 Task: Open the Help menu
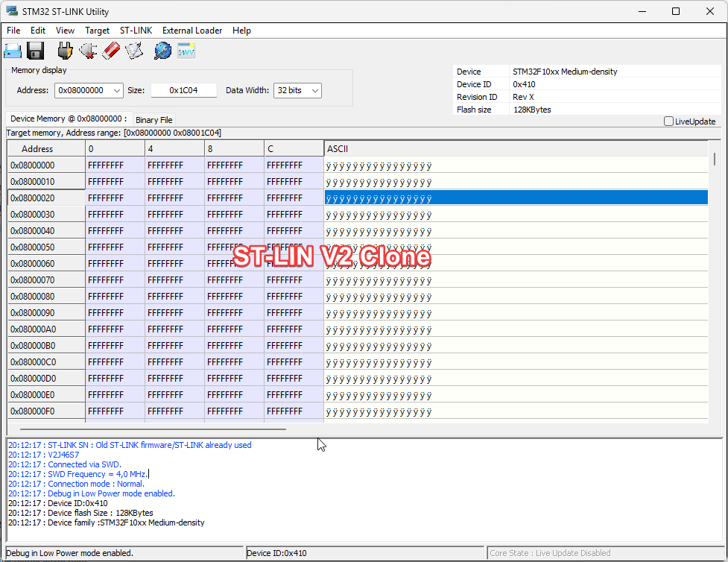[241, 31]
